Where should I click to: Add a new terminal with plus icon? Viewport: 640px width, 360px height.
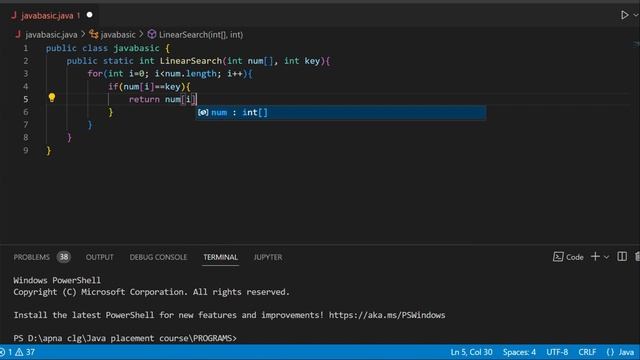coord(596,256)
